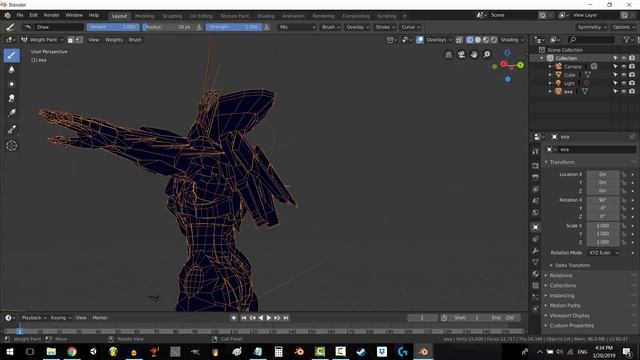Select rendered viewport shading mode
Viewport: 640px width, 360px height.
pos(494,40)
